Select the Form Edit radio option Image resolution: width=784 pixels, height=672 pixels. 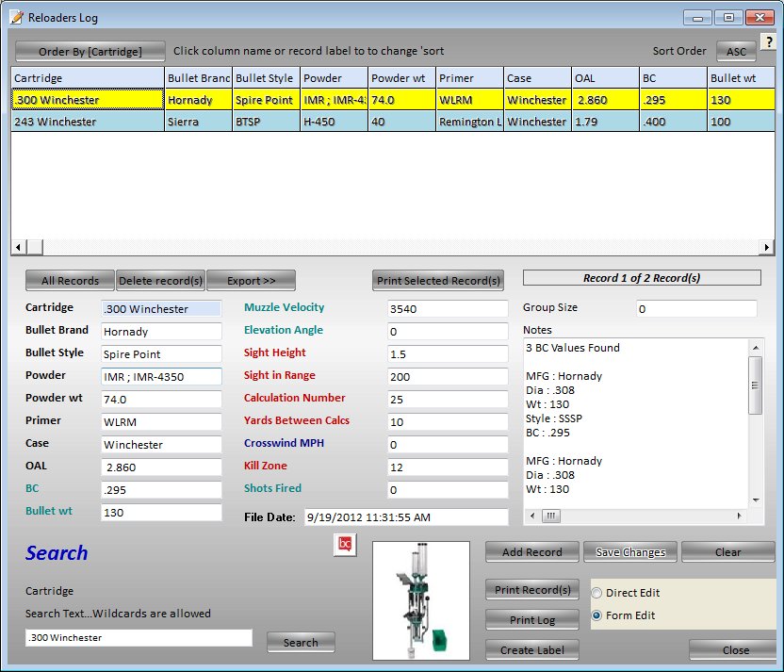[x=596, y=615]
